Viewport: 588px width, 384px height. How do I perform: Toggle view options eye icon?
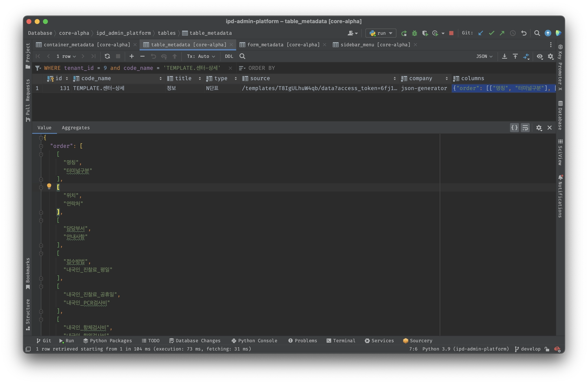pos(539,56)
